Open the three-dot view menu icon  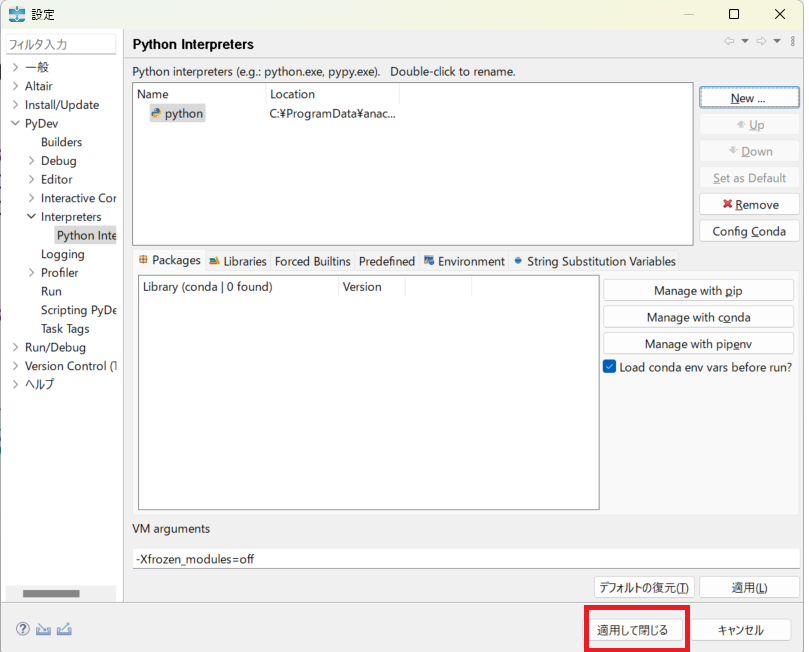(x=792, y=41)
